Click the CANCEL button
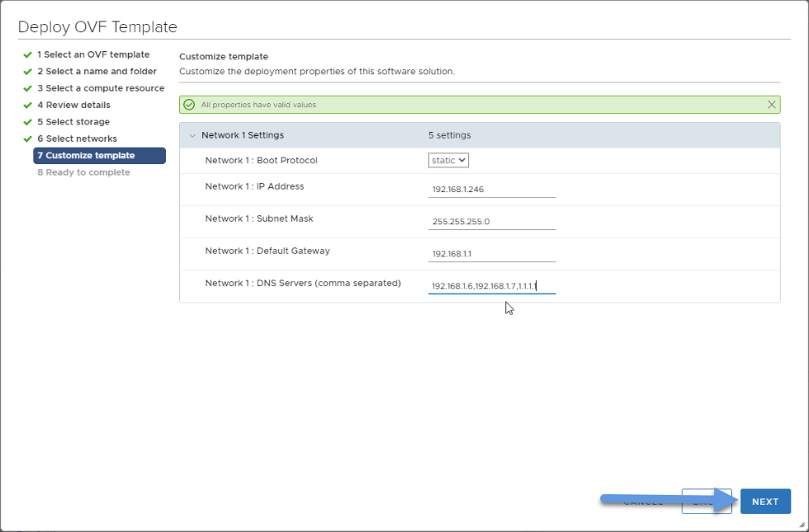This screenshot has height=532, width=809. (643, 501)
